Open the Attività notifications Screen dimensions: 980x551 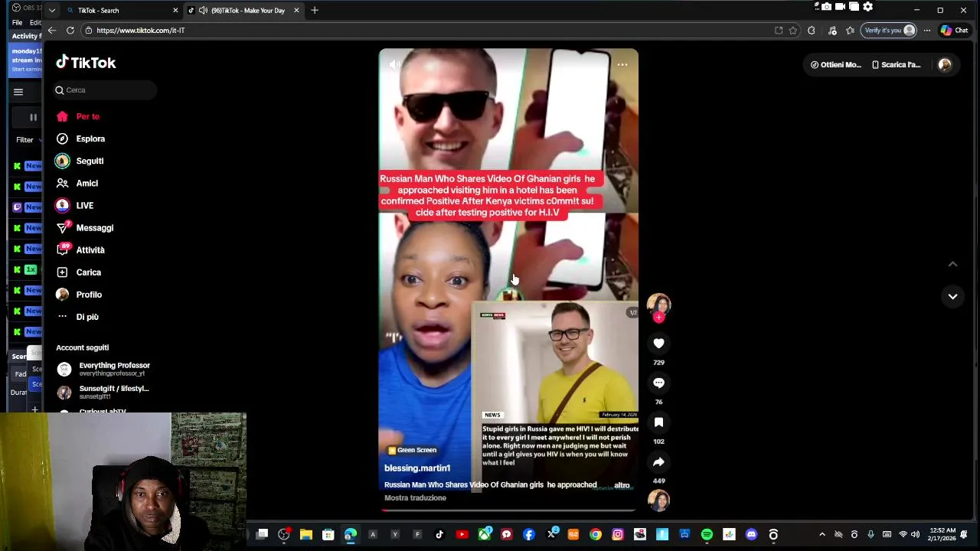tap(81, 249)
